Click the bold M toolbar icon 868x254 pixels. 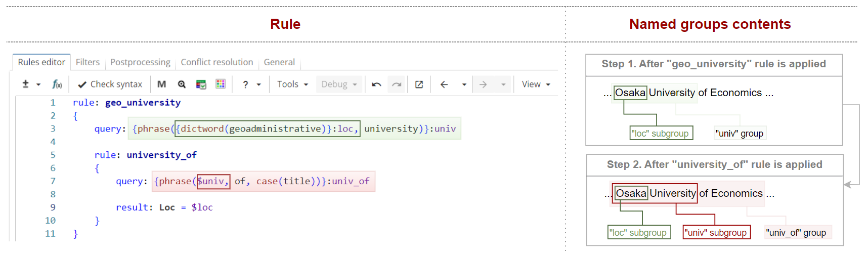tap(161, 84)
